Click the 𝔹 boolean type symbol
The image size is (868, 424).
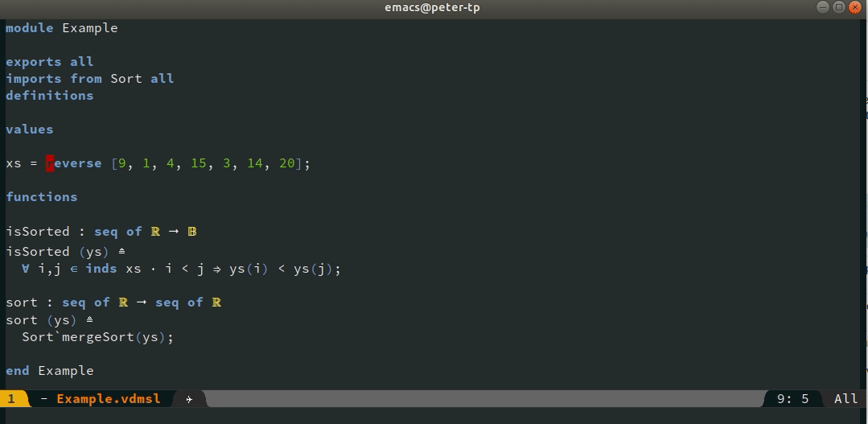[192, 232]
